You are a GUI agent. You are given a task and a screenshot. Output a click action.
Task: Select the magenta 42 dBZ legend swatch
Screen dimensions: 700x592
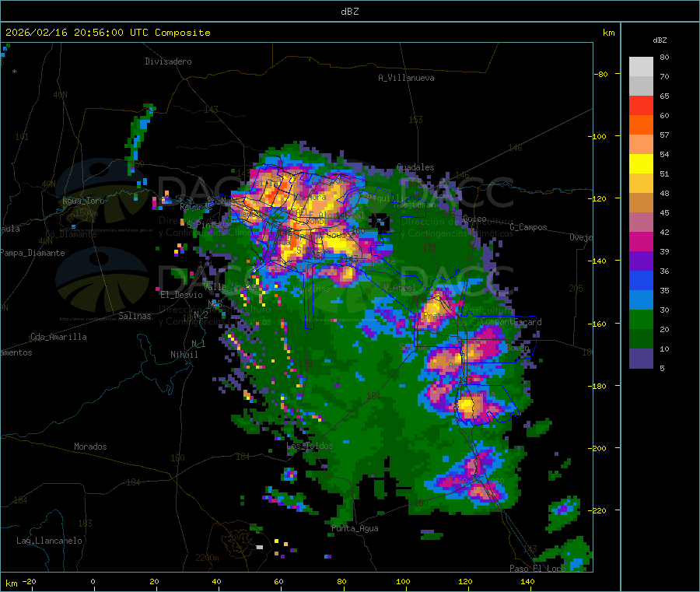pos(641,241)
